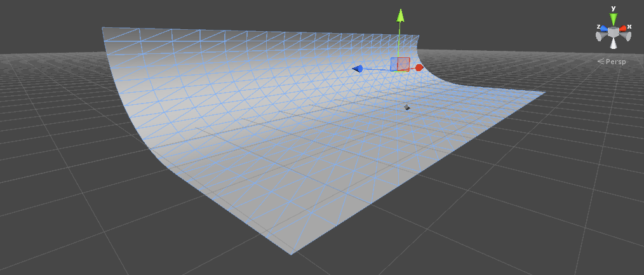
Task: Click the green Y-axis arrow of move gizmo
Action: (400, 15)
